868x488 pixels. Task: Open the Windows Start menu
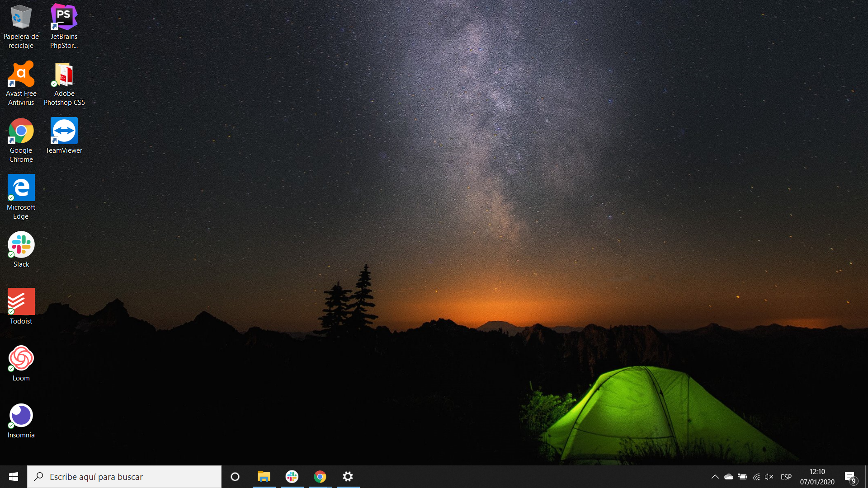[x=14, y=477]
